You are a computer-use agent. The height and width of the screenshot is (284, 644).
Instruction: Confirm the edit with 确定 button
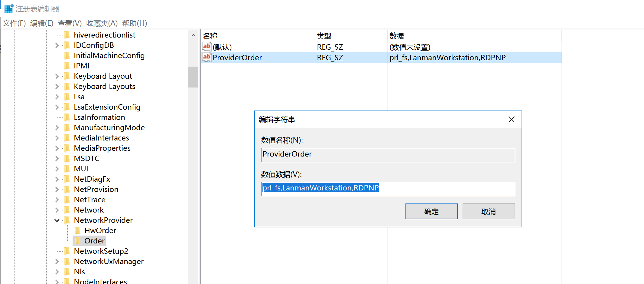point(431,211)
